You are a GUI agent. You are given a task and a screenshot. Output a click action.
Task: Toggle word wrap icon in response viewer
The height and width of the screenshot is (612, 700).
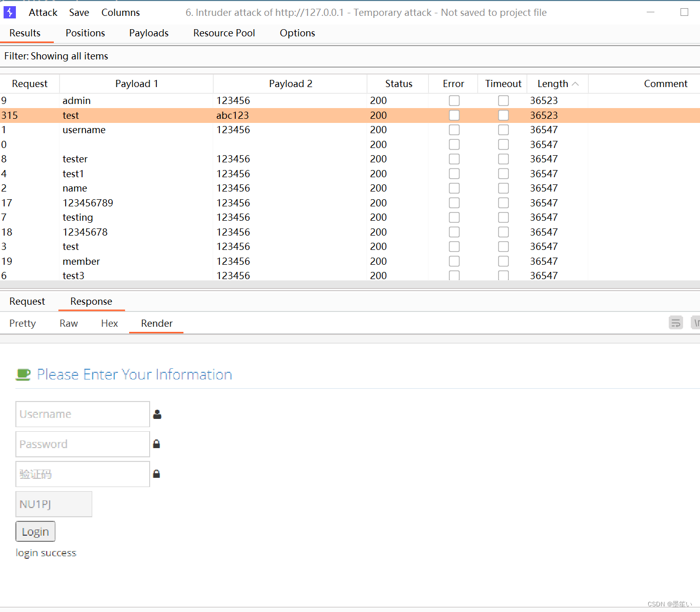676,323
